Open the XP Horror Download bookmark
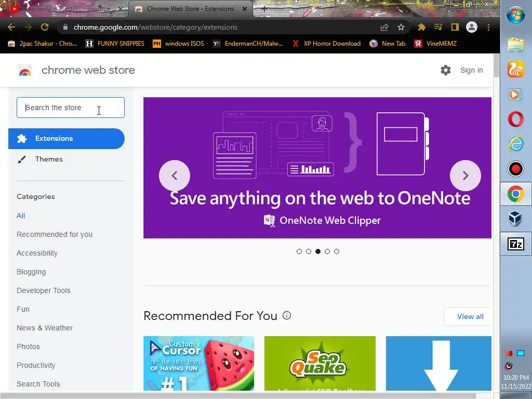 coord(326,44)
